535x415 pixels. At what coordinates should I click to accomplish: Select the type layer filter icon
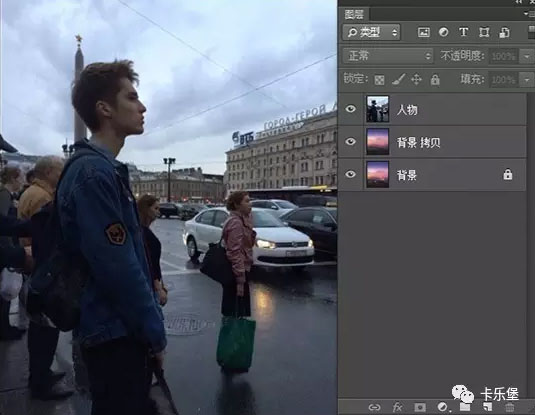[463, 32]
